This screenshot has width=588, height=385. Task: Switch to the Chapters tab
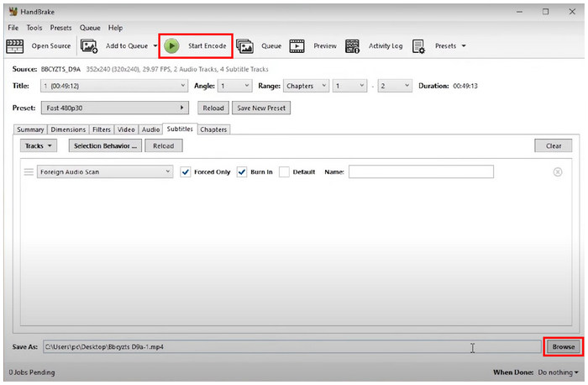(x=213, y=129)
